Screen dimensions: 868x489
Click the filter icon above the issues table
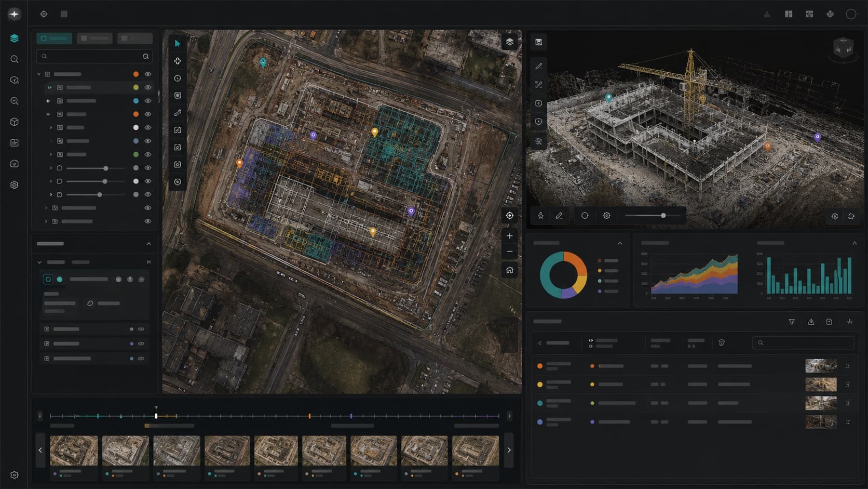pos(792,322)
